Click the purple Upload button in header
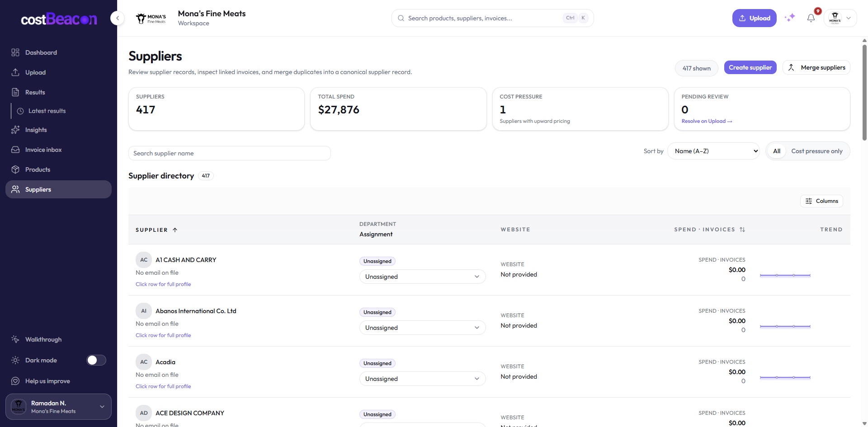 [x=754, y=18]
